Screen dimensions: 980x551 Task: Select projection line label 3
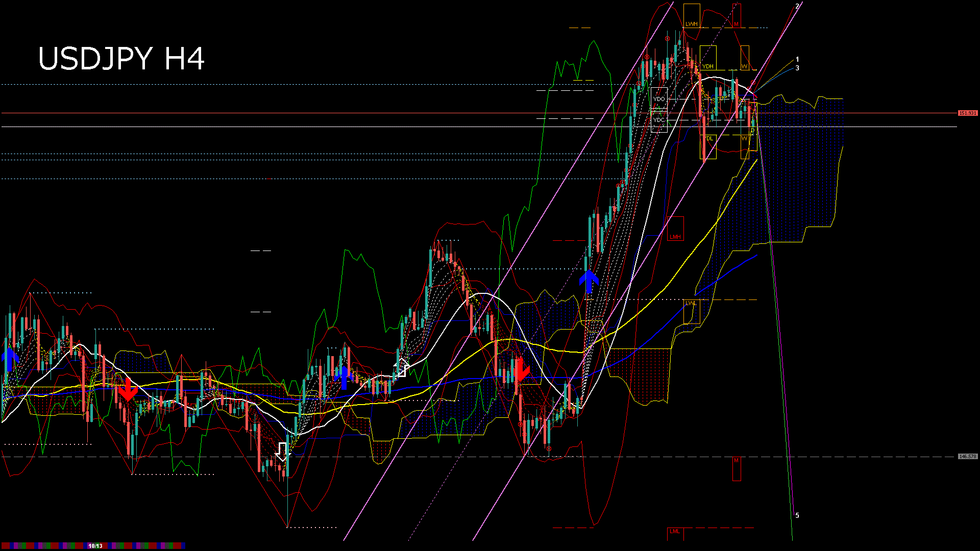pos(797,68)
